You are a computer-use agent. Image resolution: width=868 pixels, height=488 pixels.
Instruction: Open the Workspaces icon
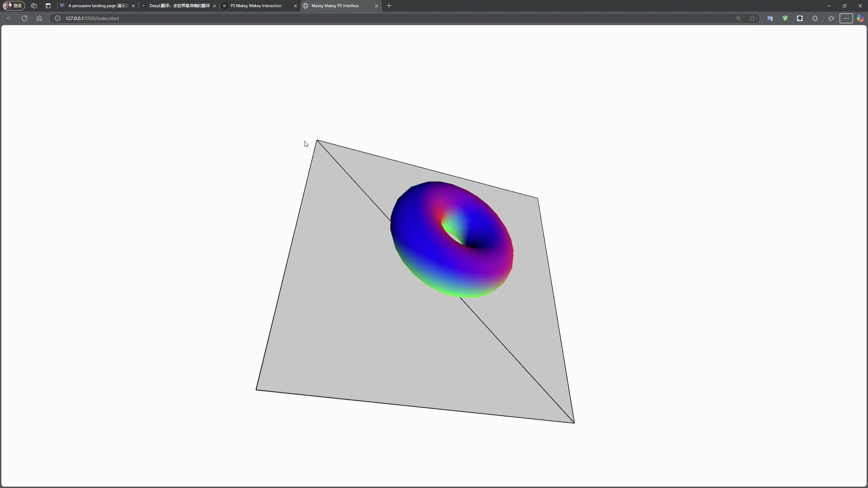(34, 6)
